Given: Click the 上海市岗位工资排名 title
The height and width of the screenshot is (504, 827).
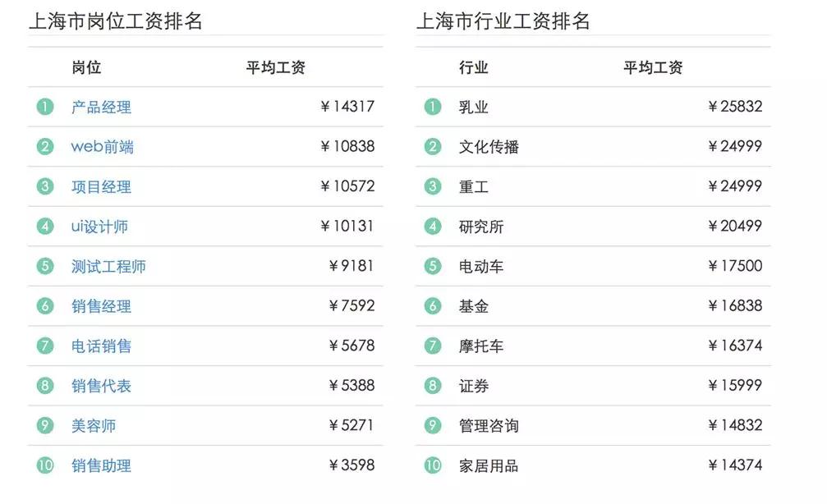Looking at the screenshot, I should click(x=116, y=21).
